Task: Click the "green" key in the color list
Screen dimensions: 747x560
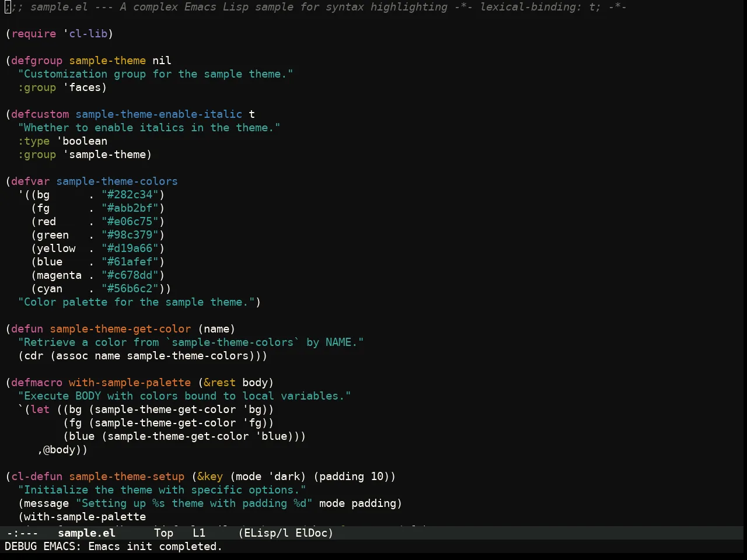Action: pyautogui.click(x=53, y=235)
